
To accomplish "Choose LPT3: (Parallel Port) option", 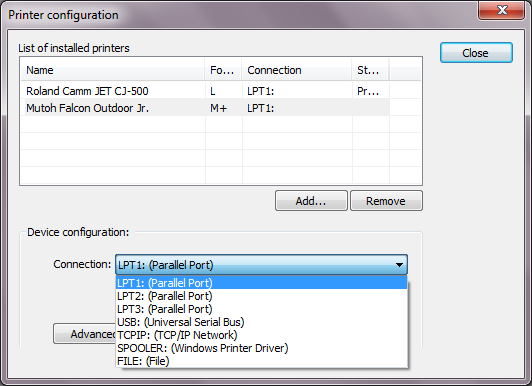I will point(261,309).
